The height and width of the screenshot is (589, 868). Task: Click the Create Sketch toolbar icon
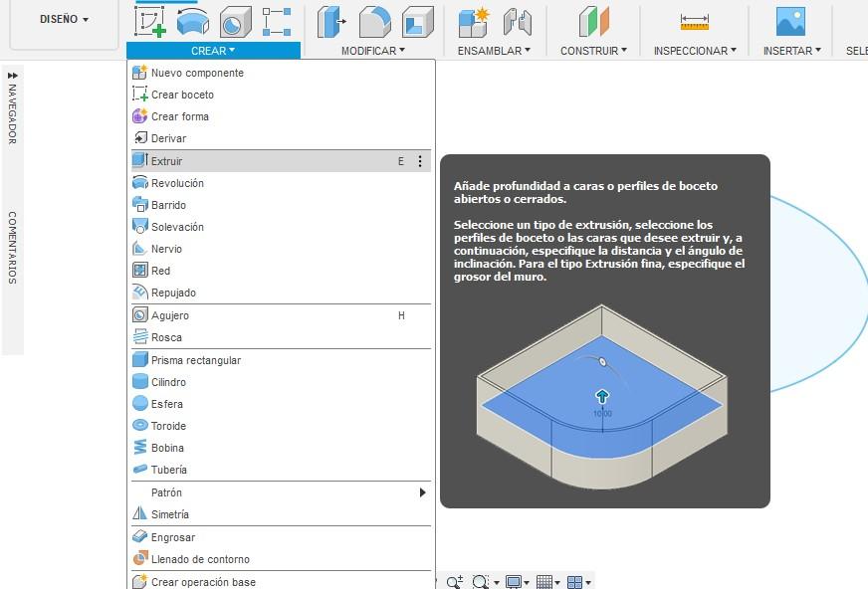point(150,22)
